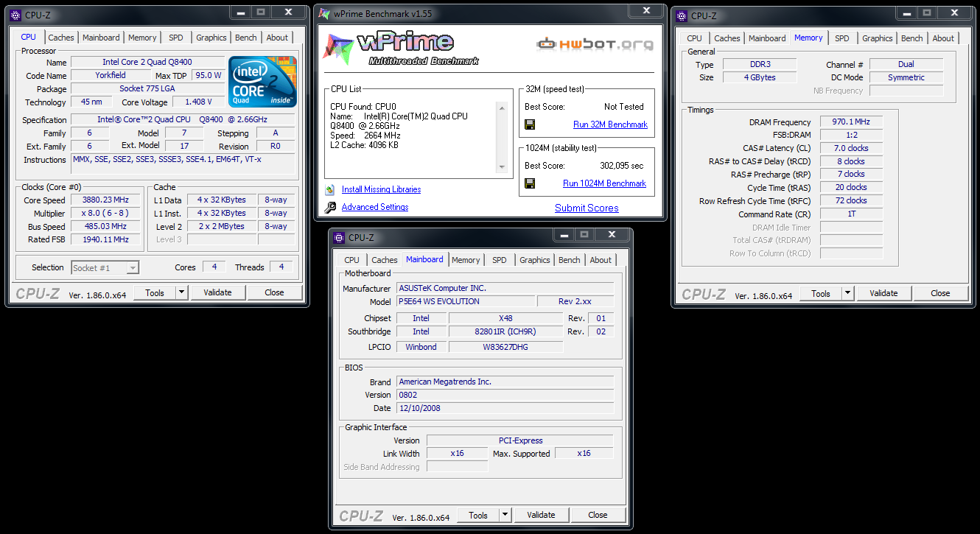980x534 pixels.
Task: Click Max TDP value 95.0 W
Action: [208, 76]
